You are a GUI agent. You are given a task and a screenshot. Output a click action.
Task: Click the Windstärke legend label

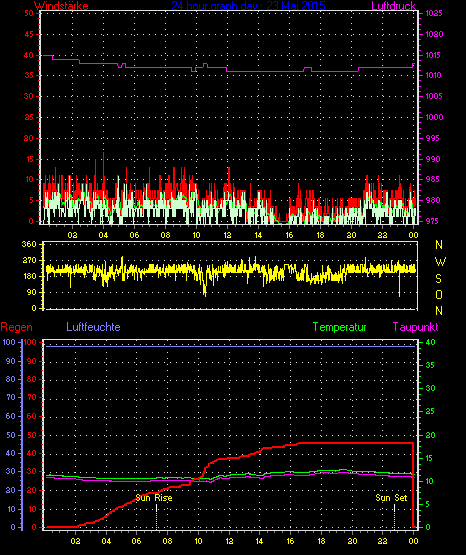(61, 5)
